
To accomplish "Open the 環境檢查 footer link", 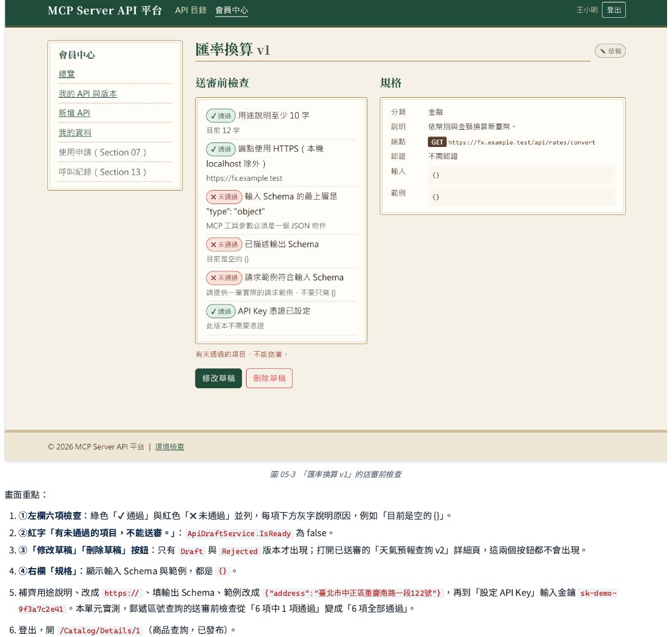I will tap(170, 446).
